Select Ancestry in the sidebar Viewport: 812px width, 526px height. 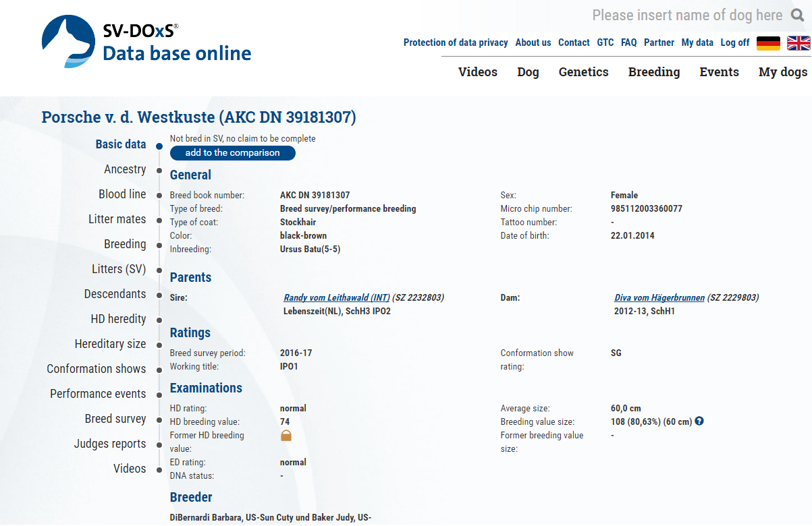125,169
